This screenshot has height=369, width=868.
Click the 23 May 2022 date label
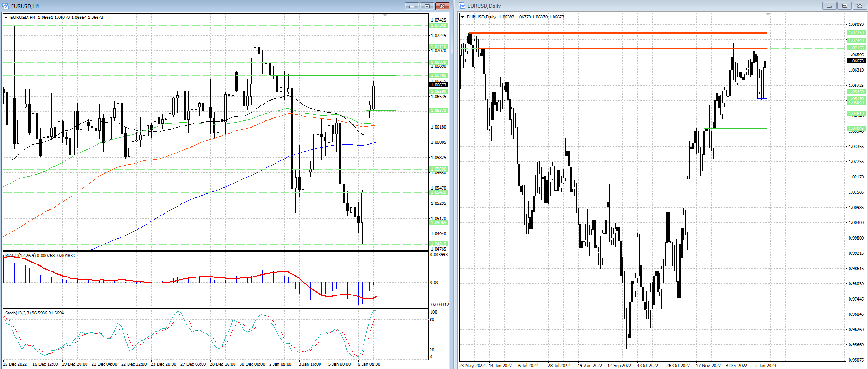(x=472, y=366)
